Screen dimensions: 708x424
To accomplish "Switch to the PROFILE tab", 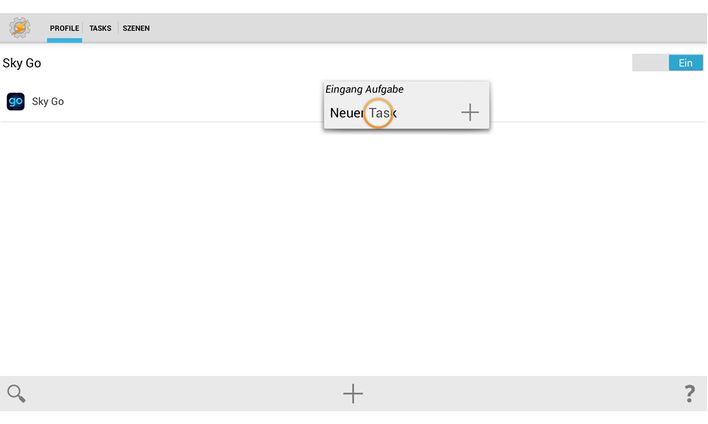I will [64, 28].
